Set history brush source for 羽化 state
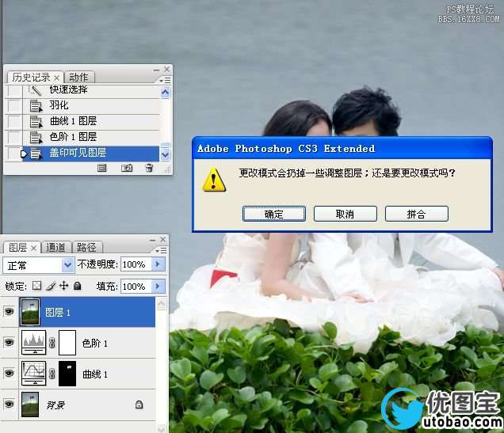The image size is (504, 433). [13, 106]
